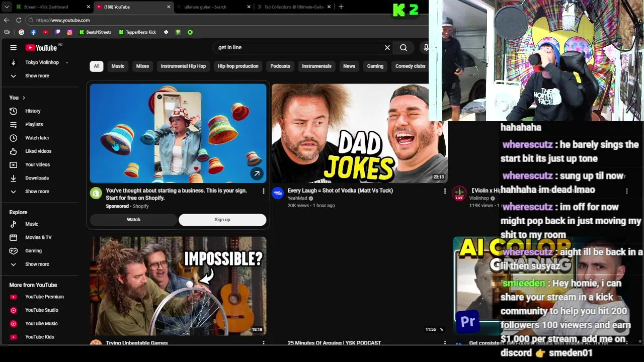
Task: Open options menu for Violin live stream
Action: tap(626, 191)
